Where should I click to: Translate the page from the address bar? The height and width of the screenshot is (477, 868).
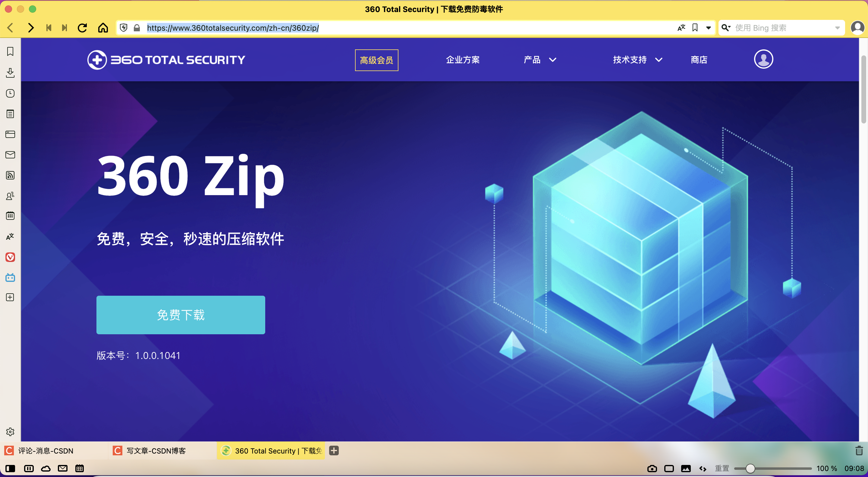[681, 28]
